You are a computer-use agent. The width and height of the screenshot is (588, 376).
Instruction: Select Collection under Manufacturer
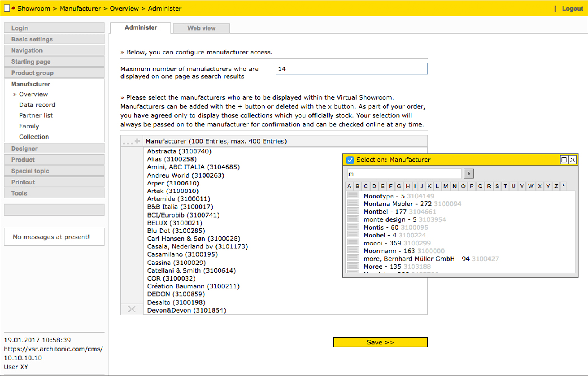(x=34, y=137)
